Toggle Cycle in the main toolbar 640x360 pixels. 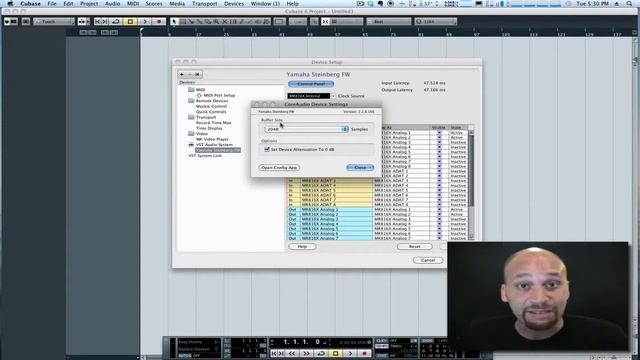tap(116, 21)
